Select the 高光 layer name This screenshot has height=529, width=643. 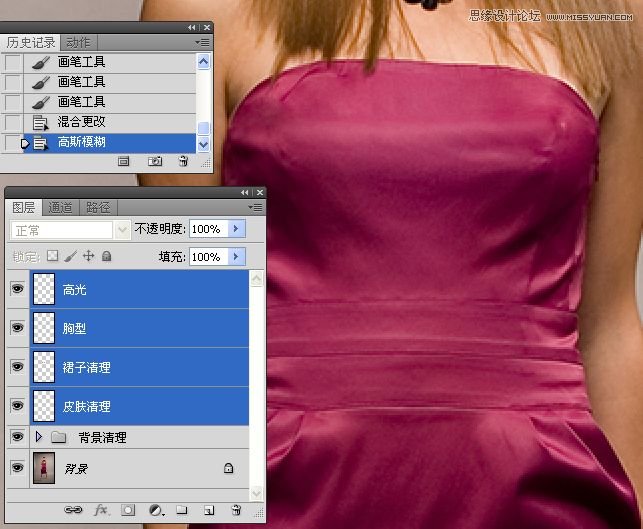75,290
